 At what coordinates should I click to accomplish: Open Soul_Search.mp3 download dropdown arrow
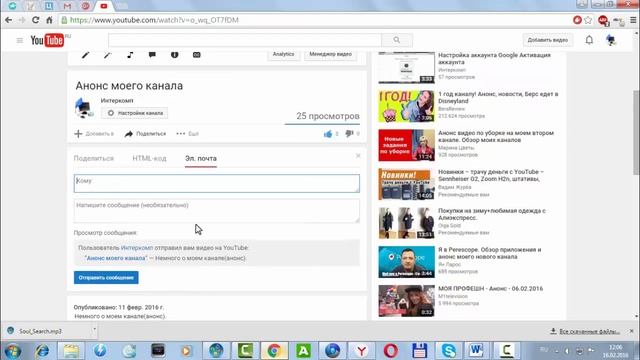(94, 329)
